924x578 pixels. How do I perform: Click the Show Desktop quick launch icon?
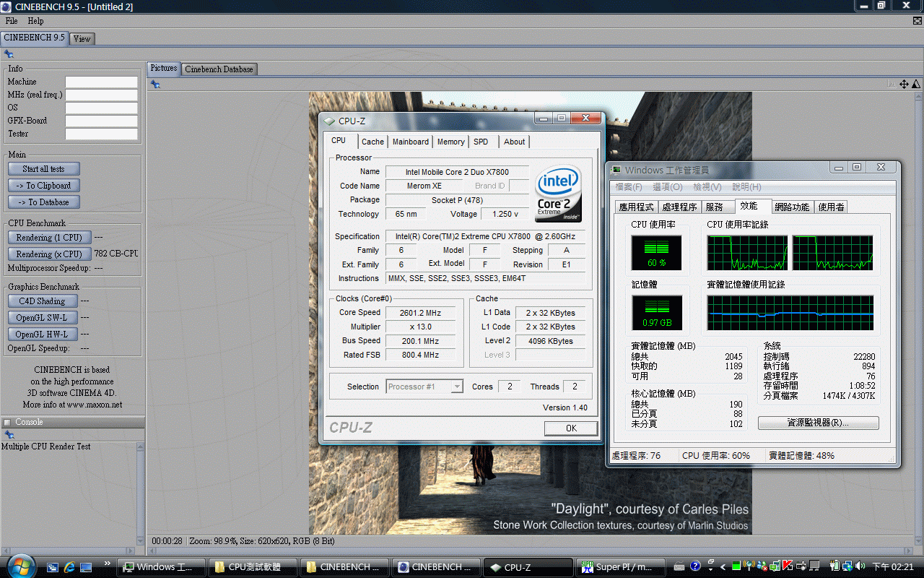(x=86, y=567)
